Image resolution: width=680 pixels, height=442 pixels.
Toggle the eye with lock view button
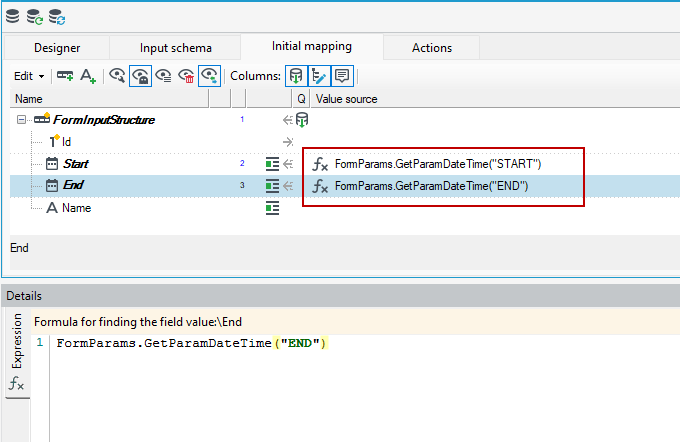coord(141,76)
